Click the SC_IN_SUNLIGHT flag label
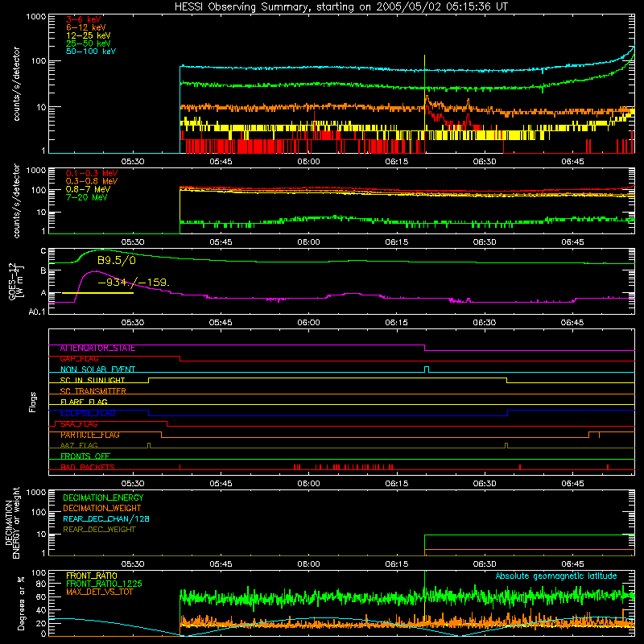This screenshot has width=644, height=644. click(93, 380)
